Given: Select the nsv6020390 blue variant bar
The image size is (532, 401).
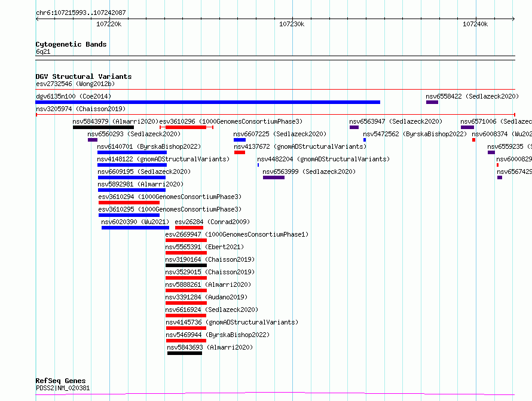Looking at the screenshot, I should coord(135,228).
